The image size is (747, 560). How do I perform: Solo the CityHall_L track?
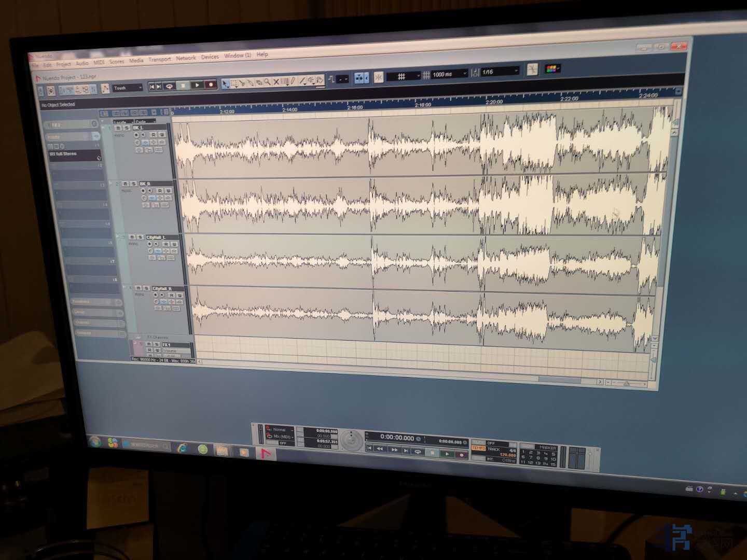[140, 237]
